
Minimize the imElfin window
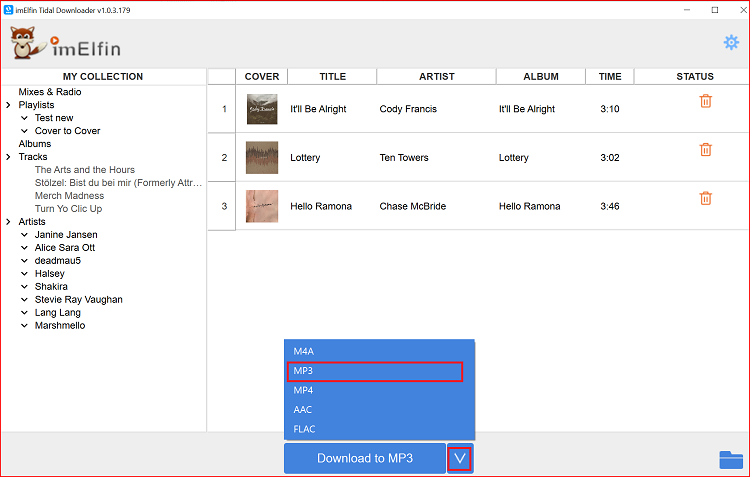coord(687,10)
